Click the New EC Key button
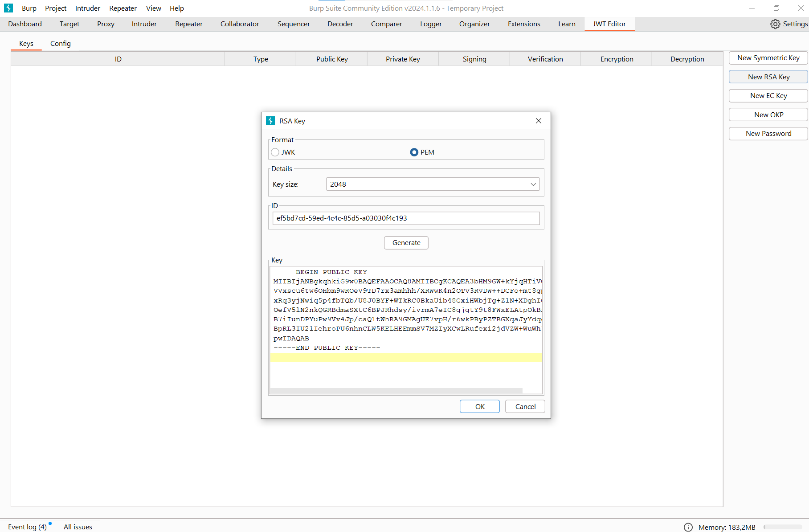This screenshot has width=809, height=532. [x=768, y=96]
